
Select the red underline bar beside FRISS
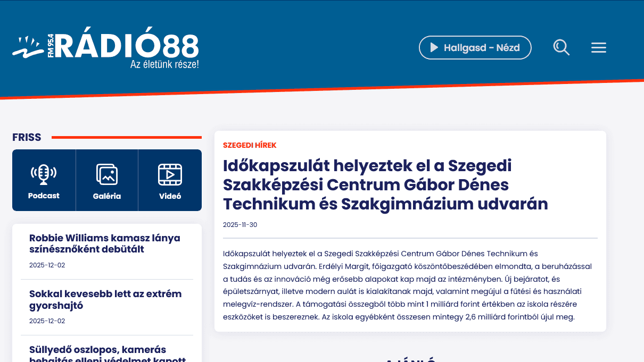click(126, 137)
